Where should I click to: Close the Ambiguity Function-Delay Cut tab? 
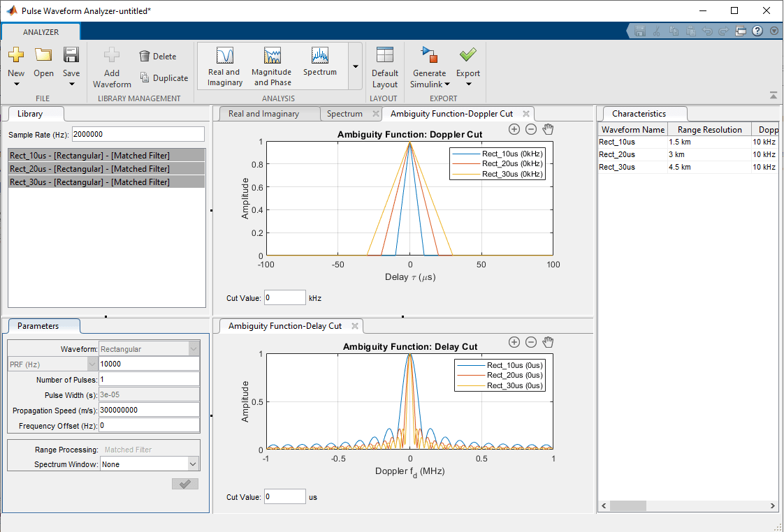[355, 326]
